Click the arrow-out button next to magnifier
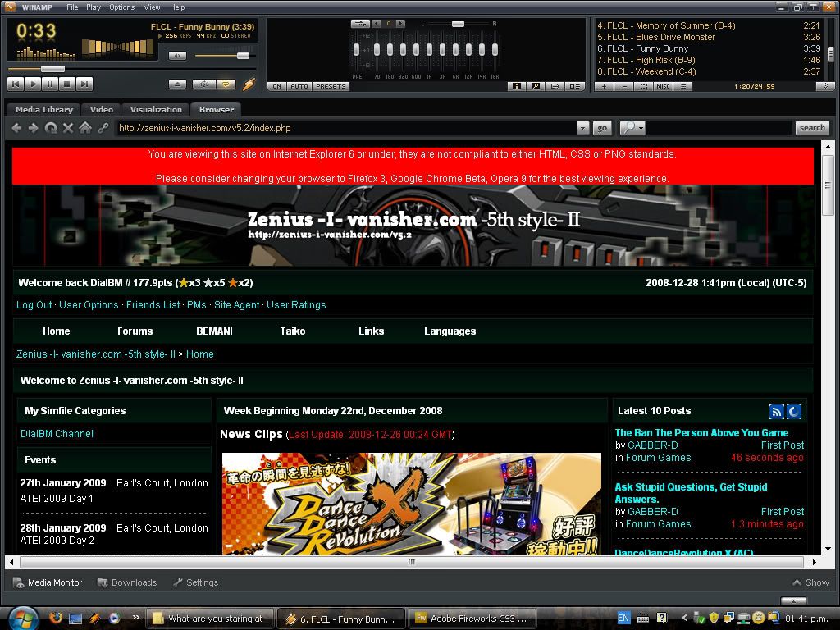This screenshot has width=840, height=630. pos(555,86)
